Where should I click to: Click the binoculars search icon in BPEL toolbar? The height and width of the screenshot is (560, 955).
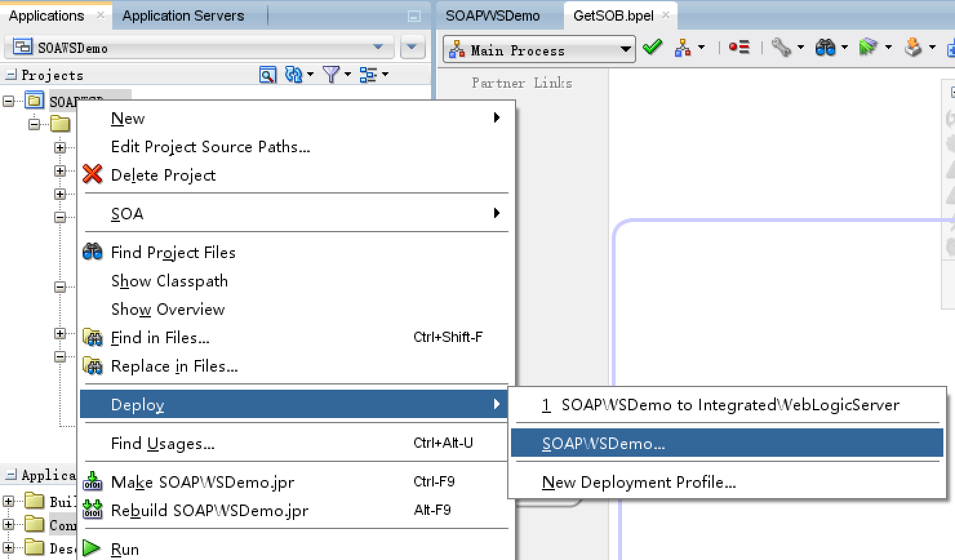click(x=825, y=47)
